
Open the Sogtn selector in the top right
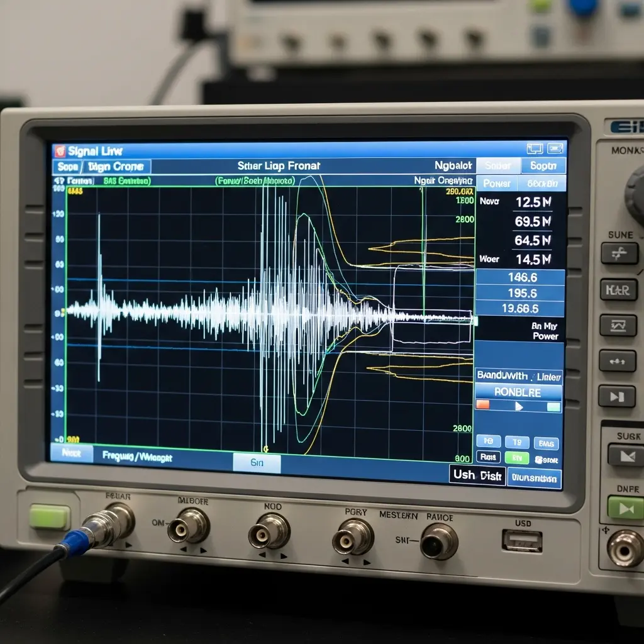tap(543, 165)
